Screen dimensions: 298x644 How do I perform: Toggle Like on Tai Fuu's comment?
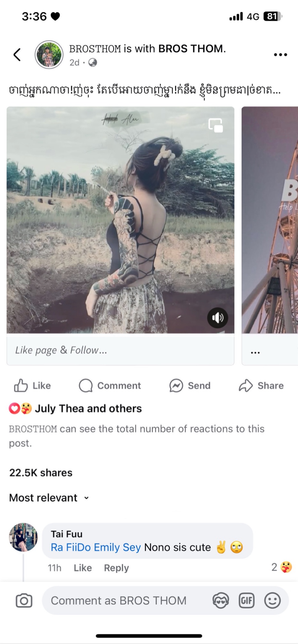click(x=83, y=568)
